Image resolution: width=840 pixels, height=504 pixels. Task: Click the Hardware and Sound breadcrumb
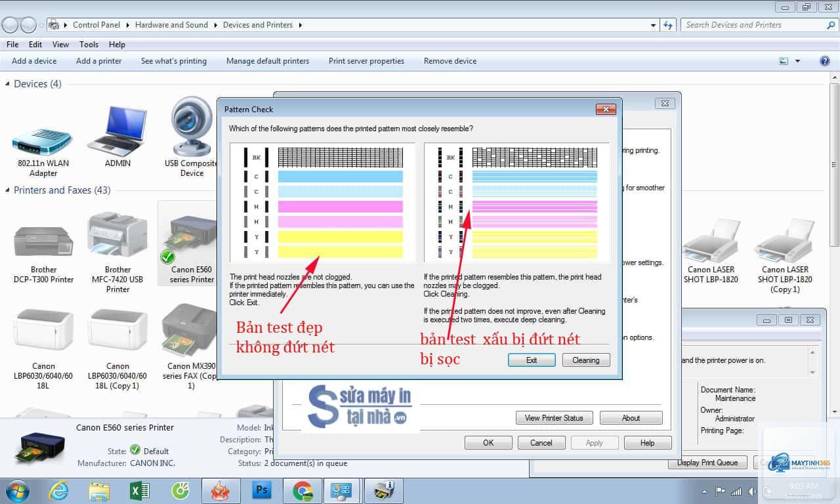click(171, 25)
